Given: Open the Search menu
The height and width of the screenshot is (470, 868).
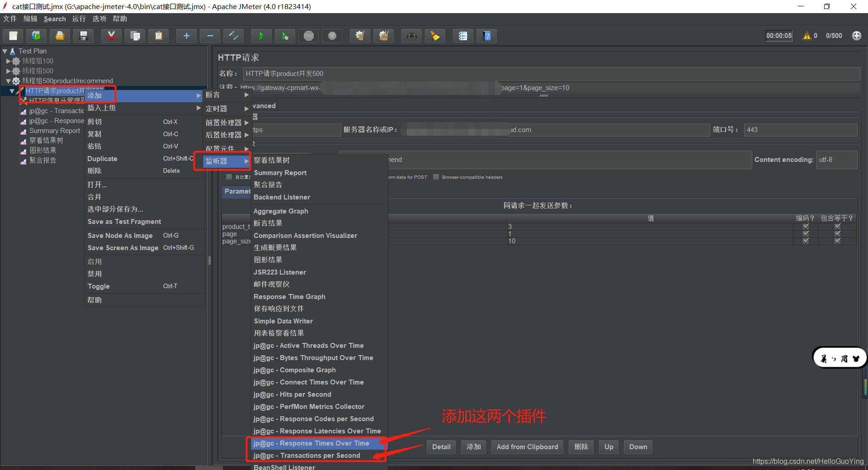Looking at the screenshot, I should click(x=55, y=19).
